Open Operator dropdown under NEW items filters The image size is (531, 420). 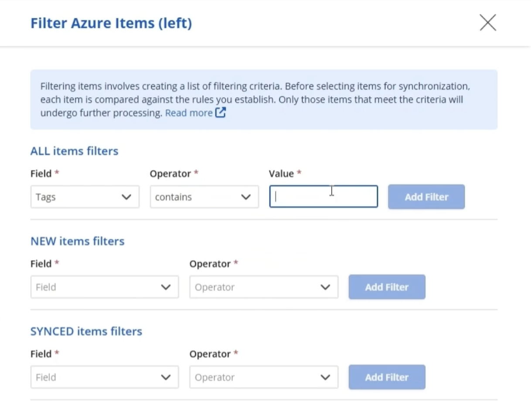(264, 287)
